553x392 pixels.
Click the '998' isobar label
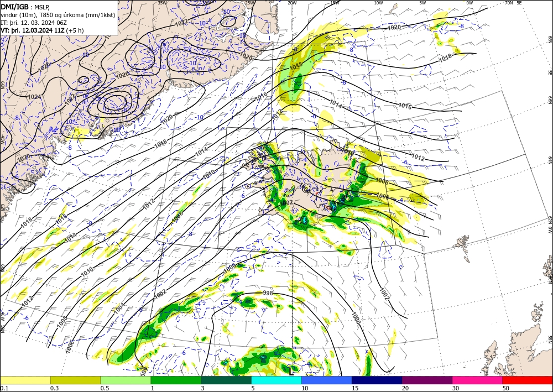(268, 293)
